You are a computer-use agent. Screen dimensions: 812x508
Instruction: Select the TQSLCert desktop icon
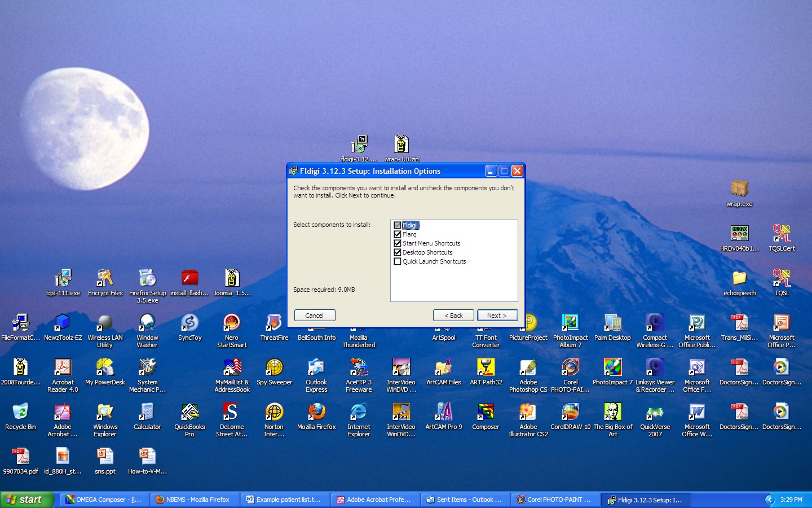click(x=782, y=234)
